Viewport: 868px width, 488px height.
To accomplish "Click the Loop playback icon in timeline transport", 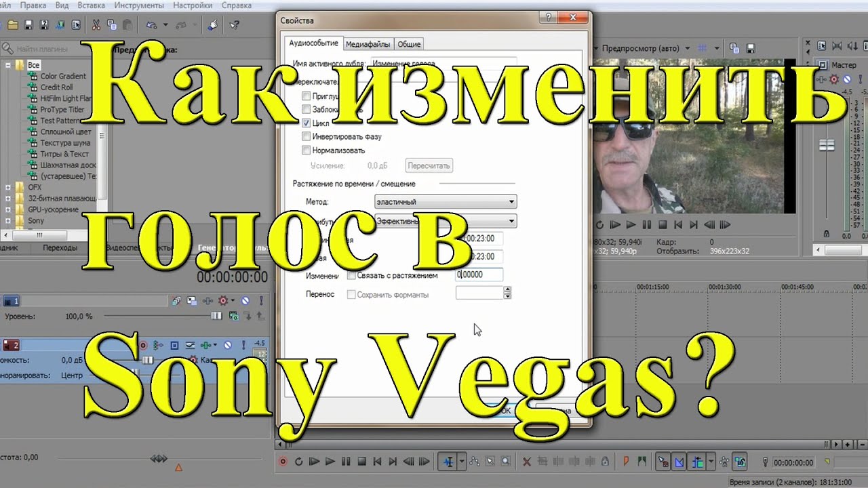I will click(x=298, y=462).
